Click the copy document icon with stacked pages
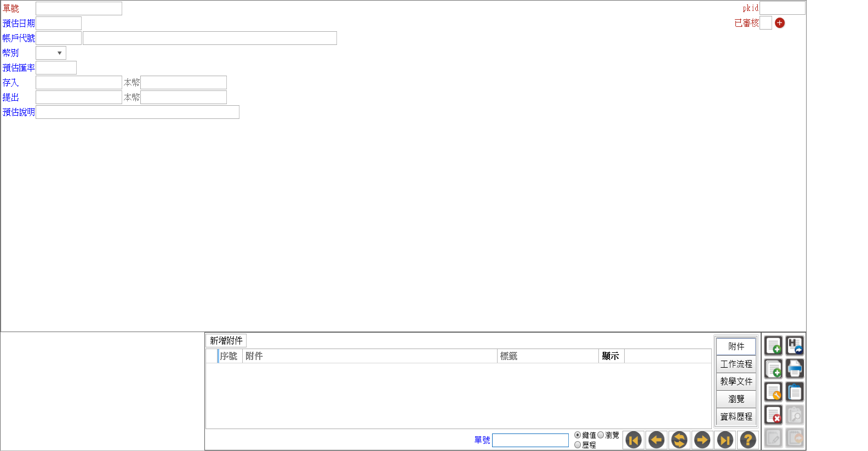Image resolution: width=868 pixels, height=451 pixels. pyautogui.click(x=773, y=369)
